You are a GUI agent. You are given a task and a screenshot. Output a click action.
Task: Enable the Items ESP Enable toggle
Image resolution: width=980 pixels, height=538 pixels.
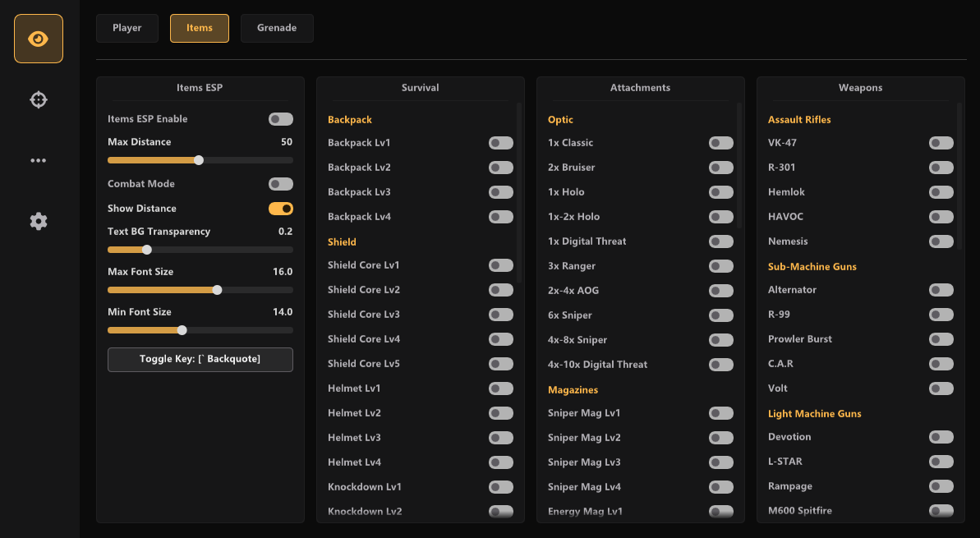click(x=281, y=119)
